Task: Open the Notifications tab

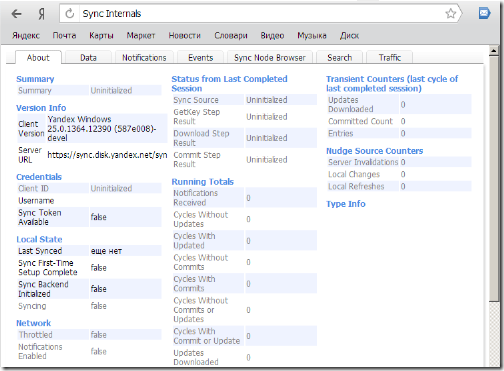Action: [x=144, y=58]
